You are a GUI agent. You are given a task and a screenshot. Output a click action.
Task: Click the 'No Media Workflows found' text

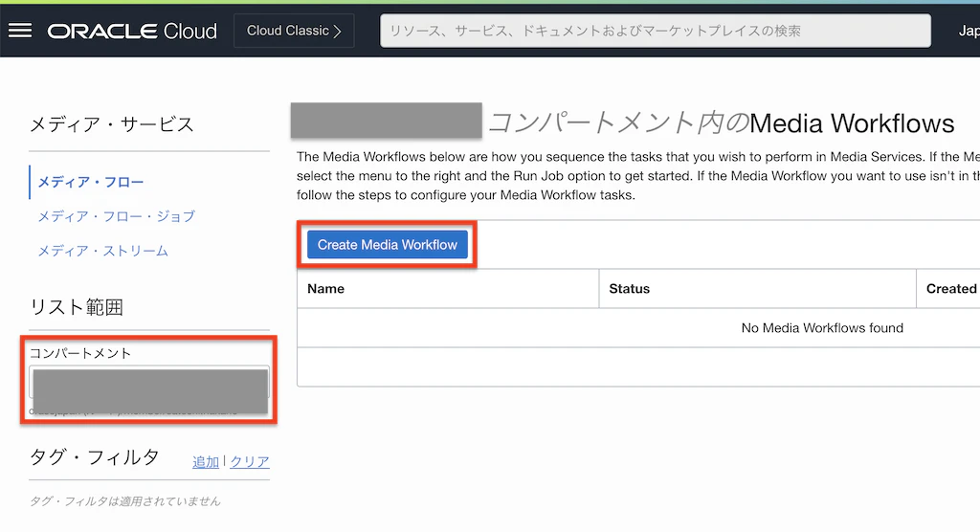click(822, 327)
